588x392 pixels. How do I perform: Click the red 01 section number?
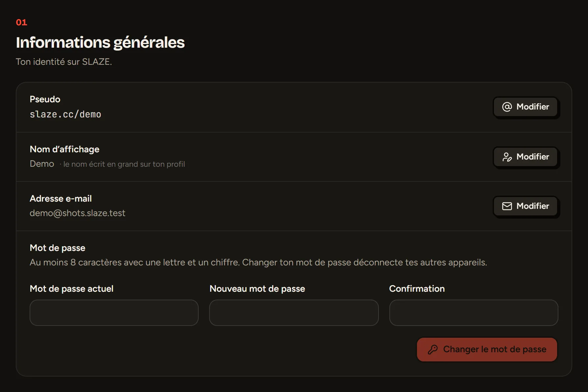[x=22, y=22]
